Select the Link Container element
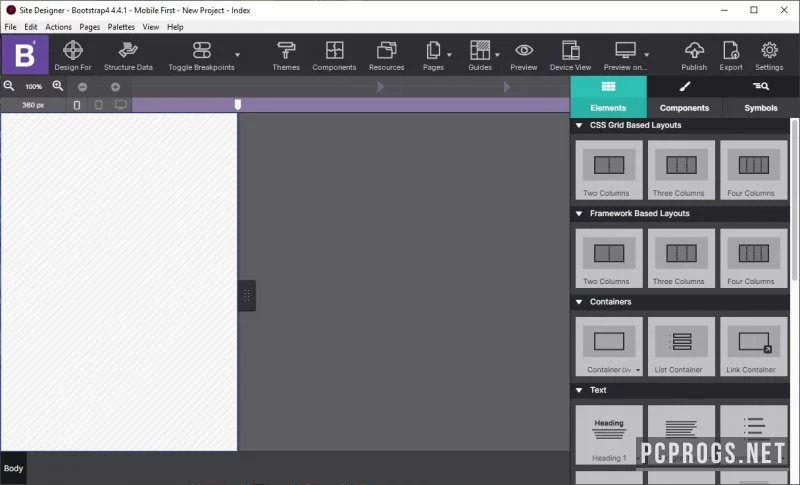This screenshot has height=485, width=800. pyautogui.click(x=754, y=346)
